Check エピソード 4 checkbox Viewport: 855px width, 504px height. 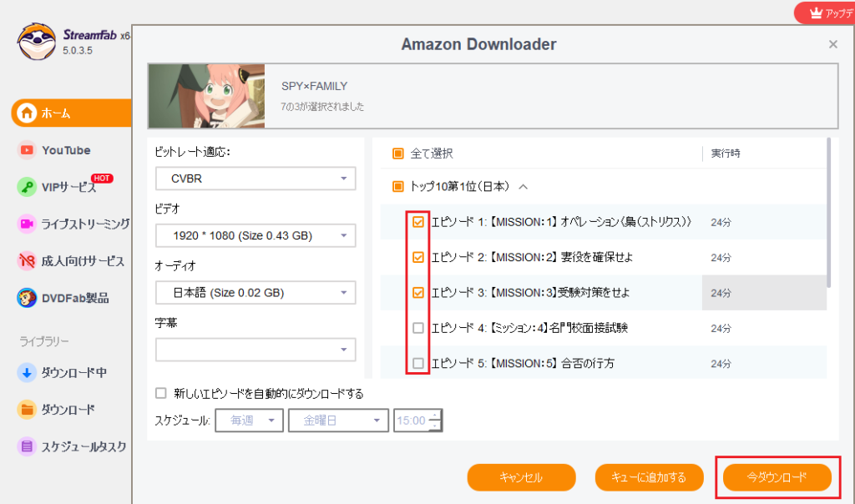(418, 328)
